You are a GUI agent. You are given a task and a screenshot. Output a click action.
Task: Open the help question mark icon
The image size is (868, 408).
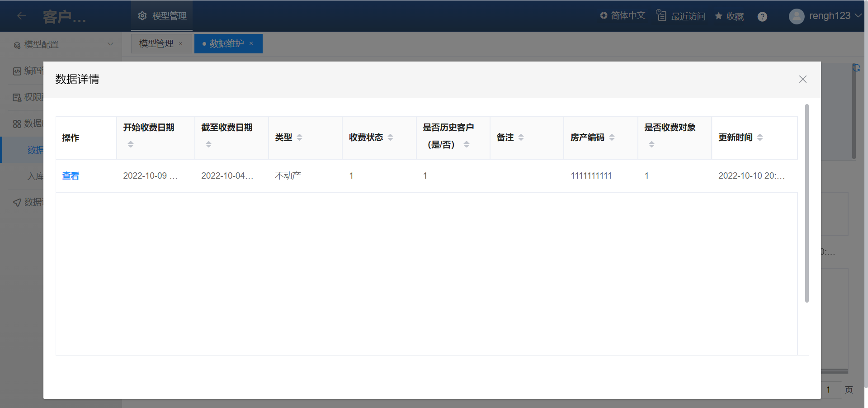click(762, 17)
